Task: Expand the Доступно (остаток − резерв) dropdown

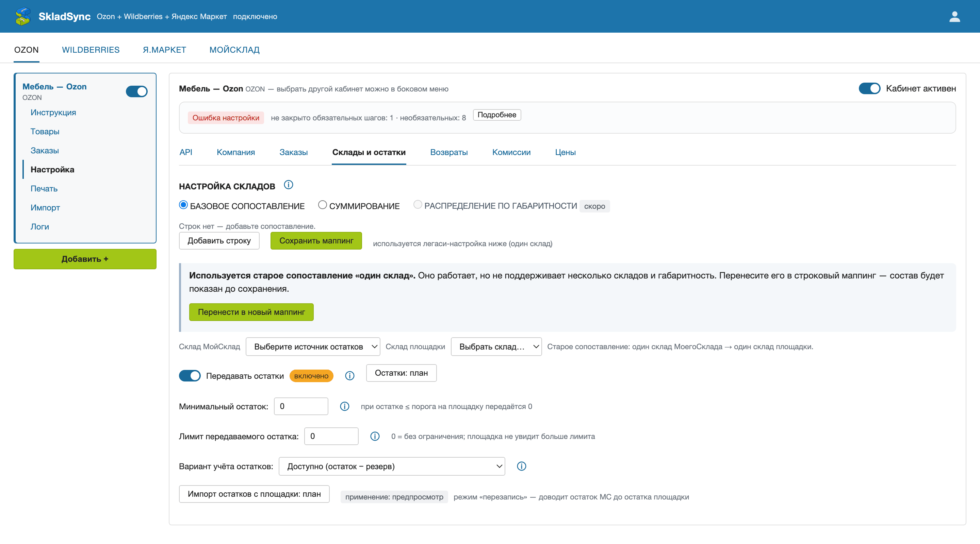Action: click(392, 466)
